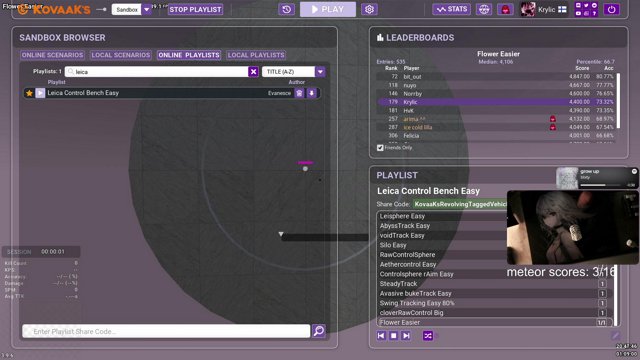Click Enter Playlist Share Code field
640x360 pixels.
click(x=166, y=331)
